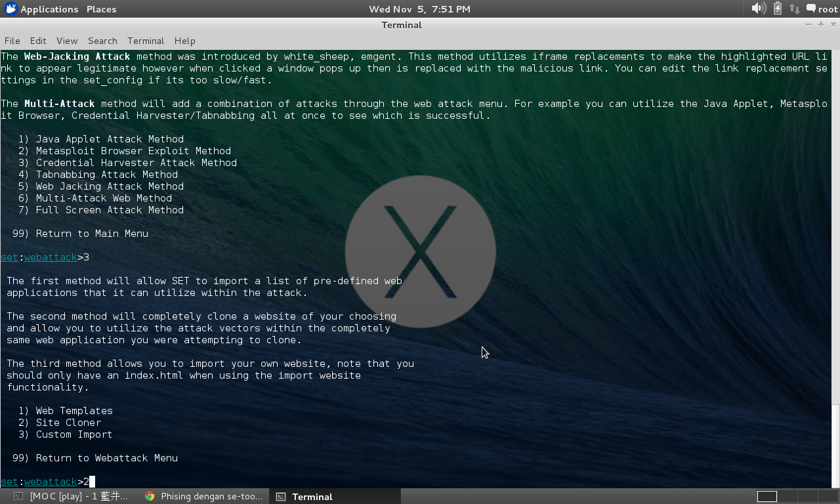Select the second workspace in the workspace switcher
This screenshot has width=840, height=504.
pos(787,497)
